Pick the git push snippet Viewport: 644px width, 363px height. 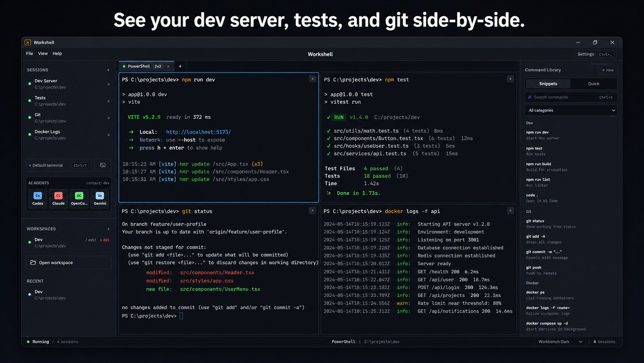click(x=570, y=270)
